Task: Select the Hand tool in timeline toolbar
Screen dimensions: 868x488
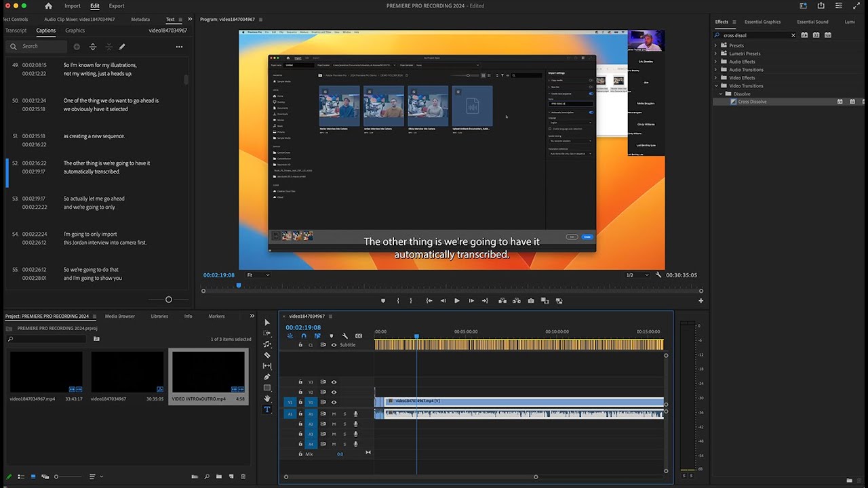Action: point(267,399)
